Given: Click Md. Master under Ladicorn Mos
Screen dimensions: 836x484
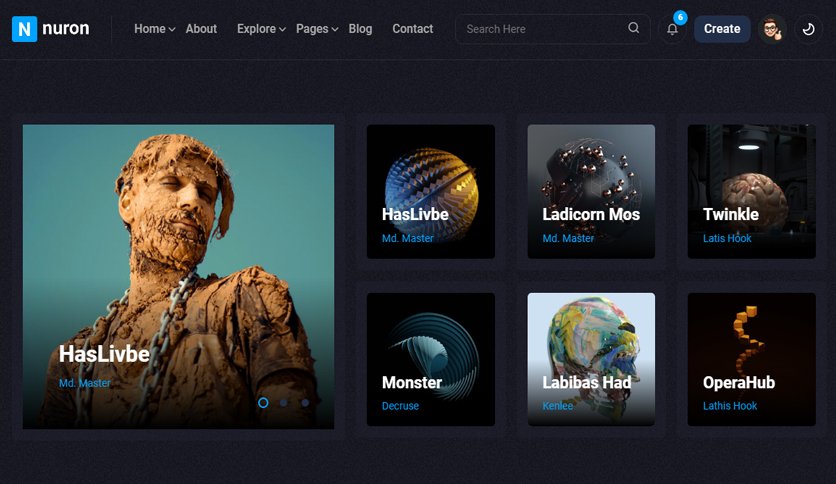Looking at the screenshot, I should 568,238.
